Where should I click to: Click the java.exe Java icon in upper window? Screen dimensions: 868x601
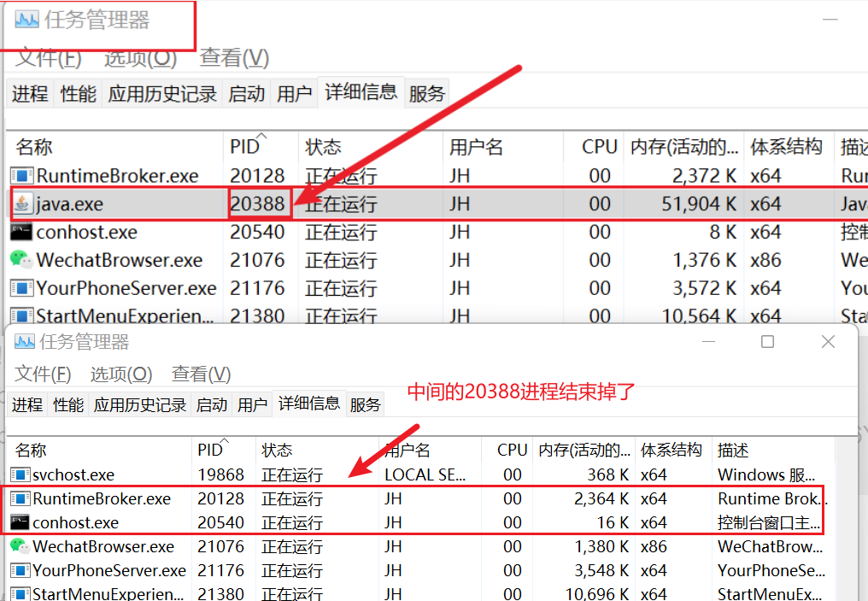(x=22, y=203)
